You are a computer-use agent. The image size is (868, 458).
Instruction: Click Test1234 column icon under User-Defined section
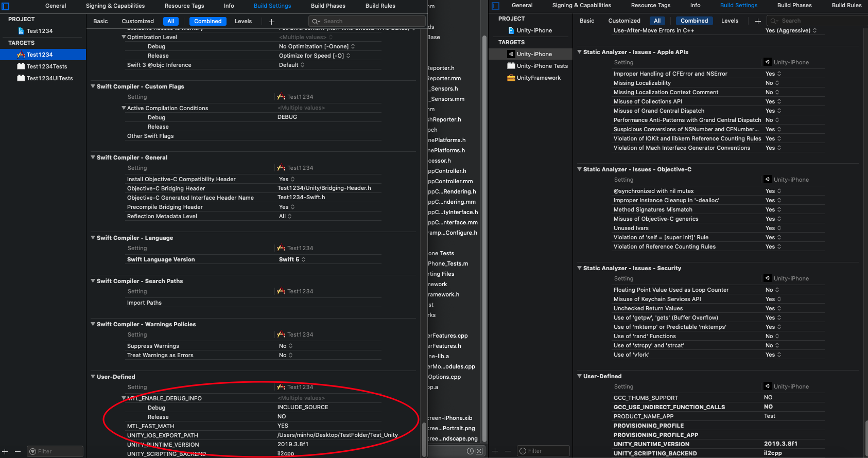point(281,387)
